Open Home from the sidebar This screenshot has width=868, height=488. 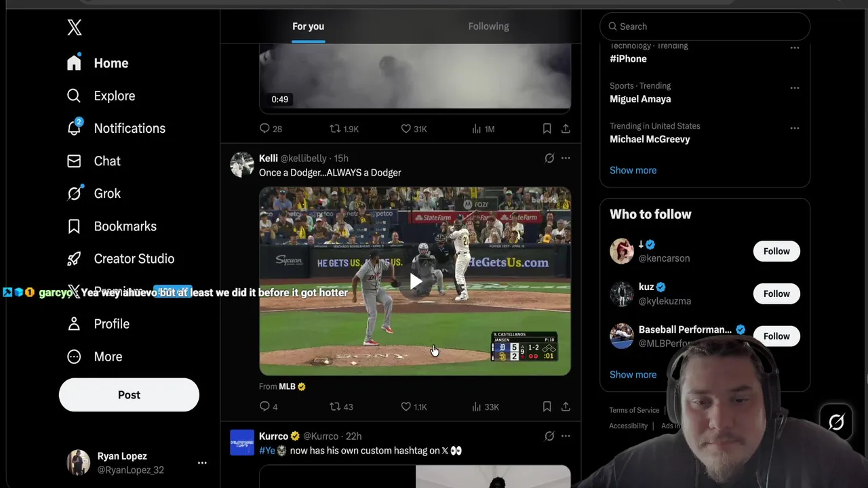[98, 63]
